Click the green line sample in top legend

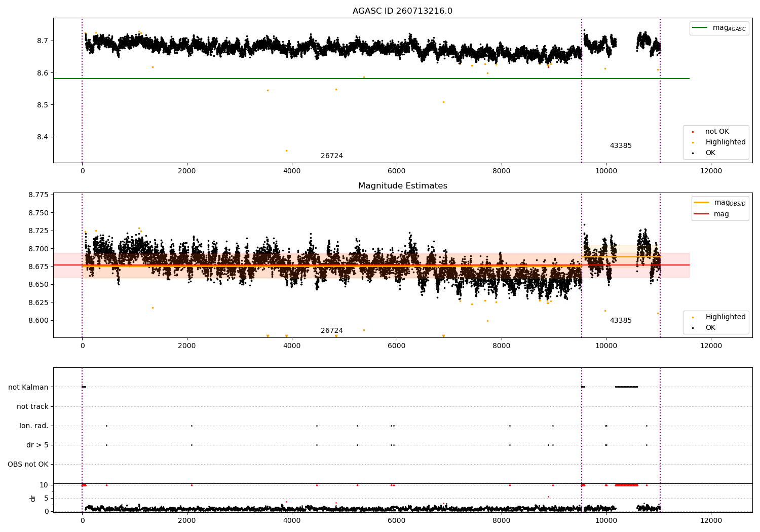(700, 28)
